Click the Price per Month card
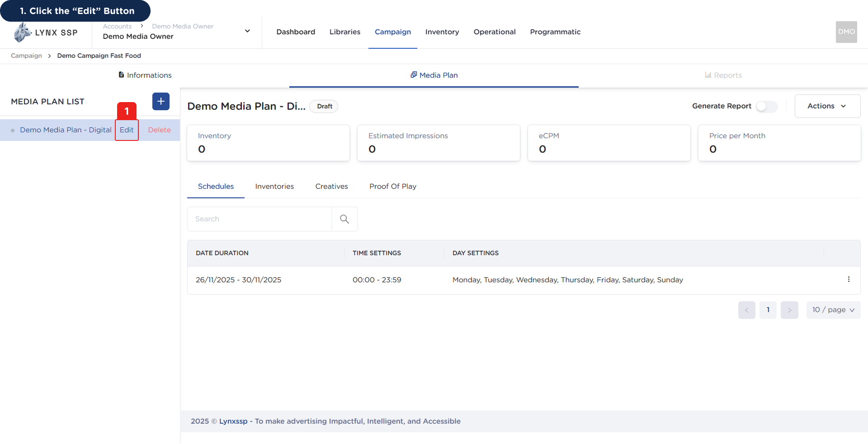Viewport: 868px width, 444px height. 779,143
